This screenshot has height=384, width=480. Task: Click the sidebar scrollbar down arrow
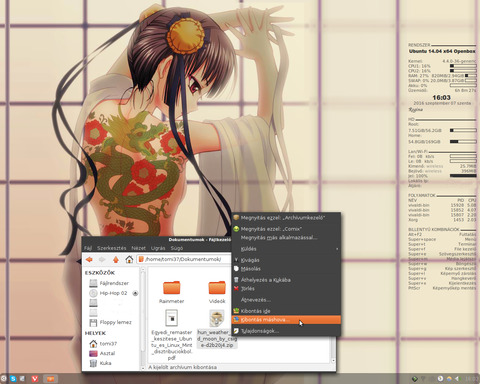tap(143, 368)
